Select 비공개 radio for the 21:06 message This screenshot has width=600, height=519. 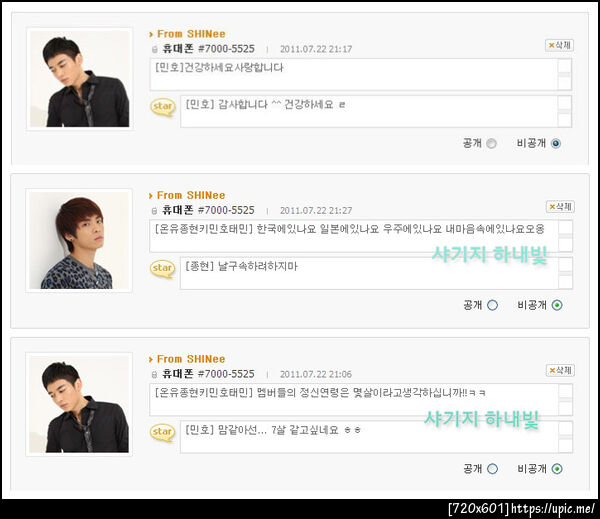(x=557, y=469)
